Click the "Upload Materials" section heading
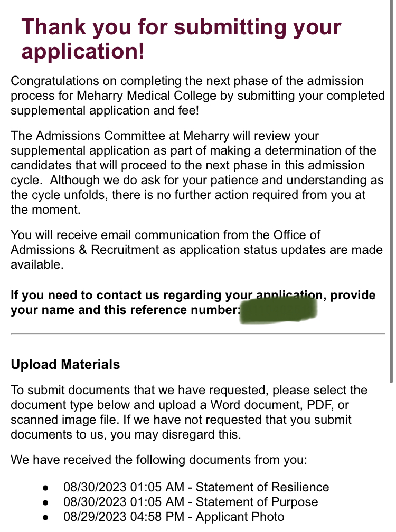 click(x=65, y=365)
